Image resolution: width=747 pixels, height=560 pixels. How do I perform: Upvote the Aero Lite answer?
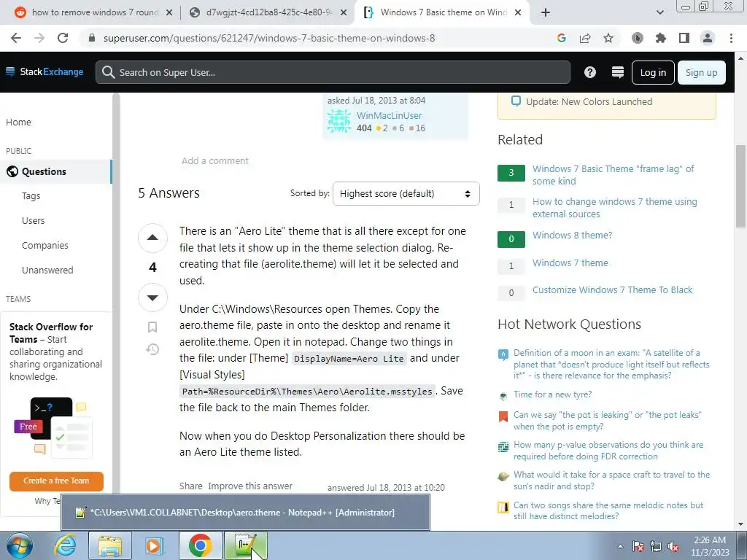pyautogui.click(x=152, y=238)
